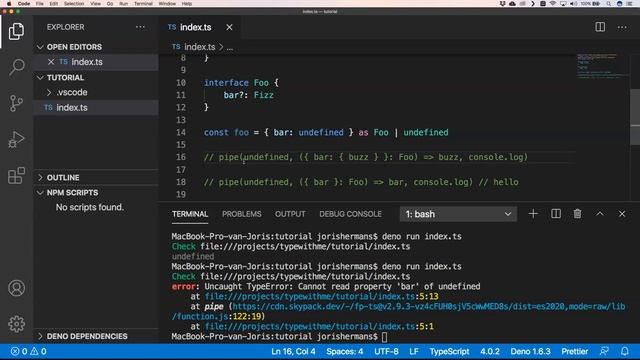Close the index.ts editor tab
Image resolution: width=640 pixels, height=360 pixels.
[x=229, y=27]
